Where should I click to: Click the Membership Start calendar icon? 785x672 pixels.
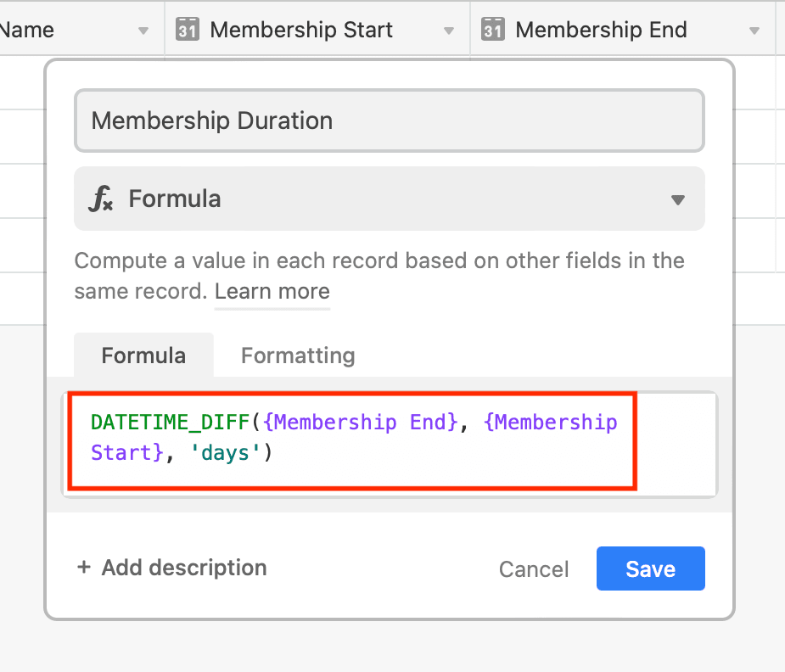point(188,30)
